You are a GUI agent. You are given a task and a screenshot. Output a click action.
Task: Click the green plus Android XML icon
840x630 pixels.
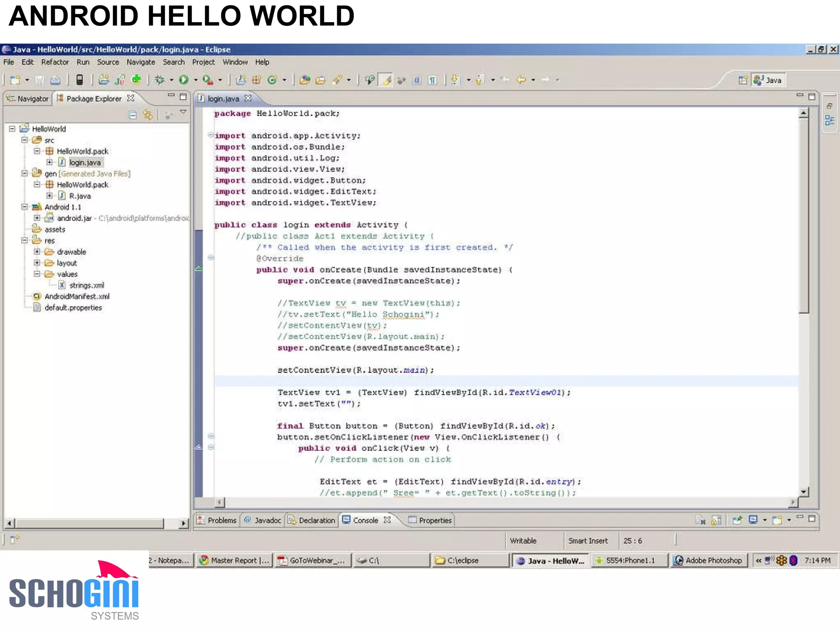coord(136,79)
